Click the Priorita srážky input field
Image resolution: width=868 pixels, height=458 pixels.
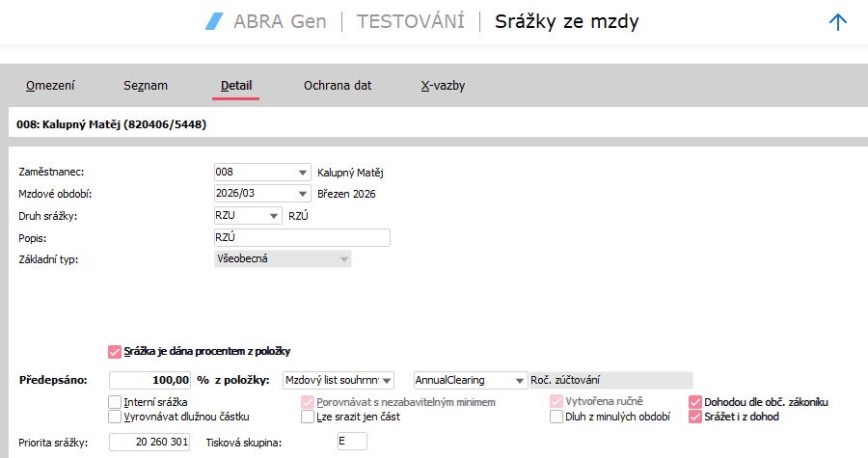(x=149, y=442)
